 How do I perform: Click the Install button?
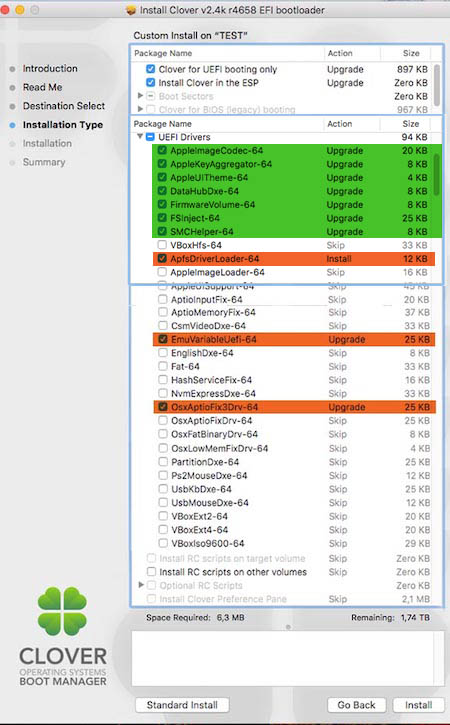click(419, 705)
